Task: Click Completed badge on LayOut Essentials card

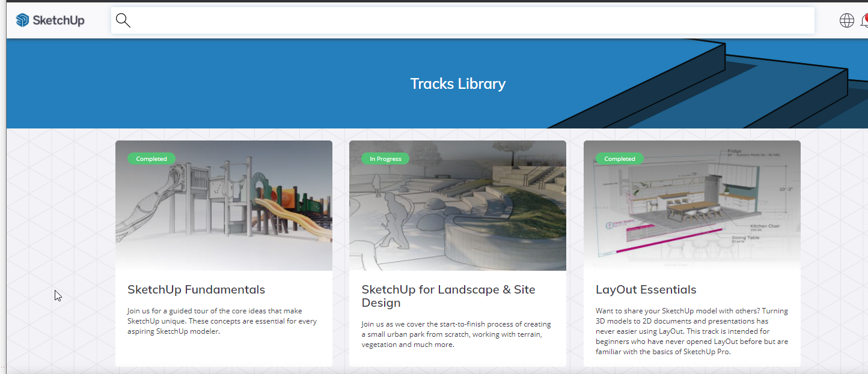Action: (x=620, y=159)
